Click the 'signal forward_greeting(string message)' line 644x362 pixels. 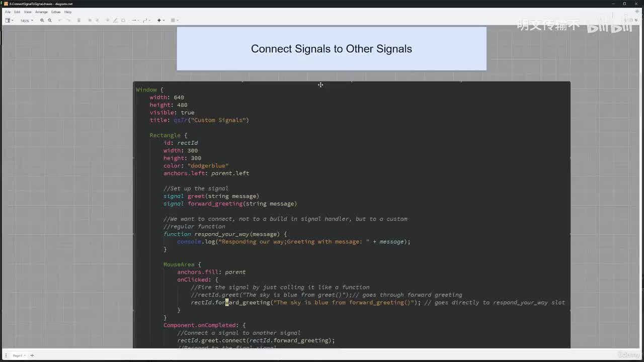pos(230,204)
